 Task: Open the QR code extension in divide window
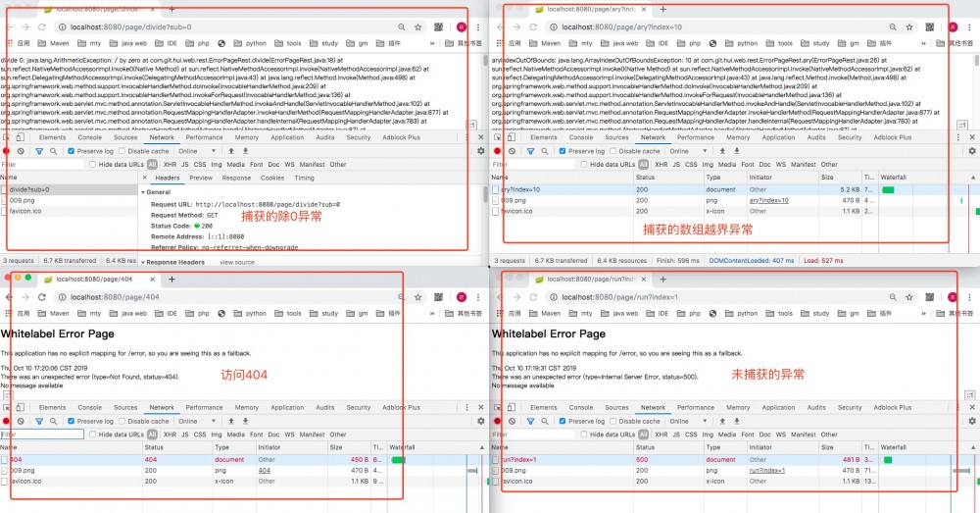coord(438,26)
